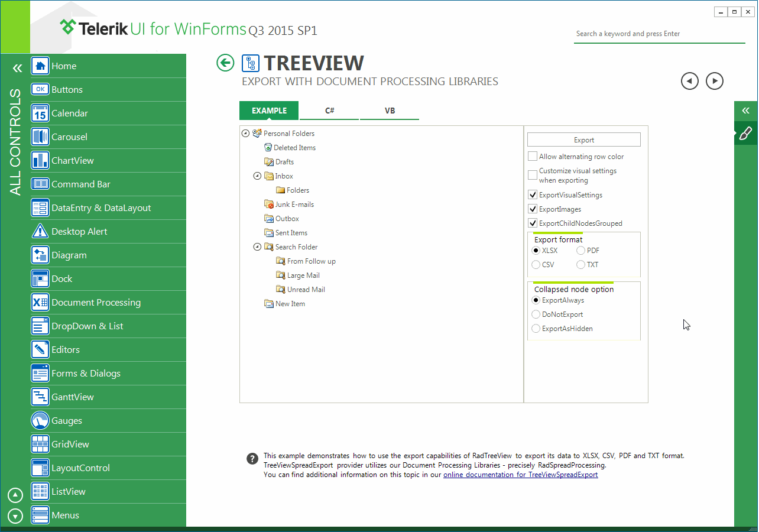Check Customize visual settings when exporting
Viewport: 759px width, 532px height.
(533, 175)
